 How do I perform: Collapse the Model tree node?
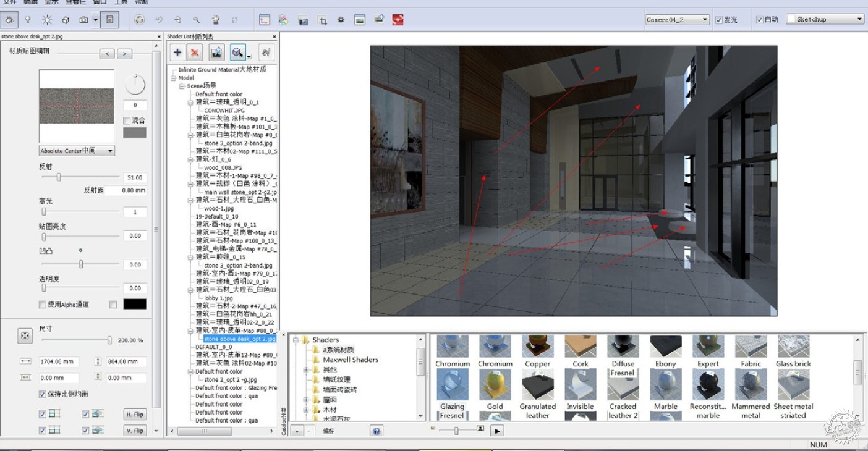(x=174, y=78)
